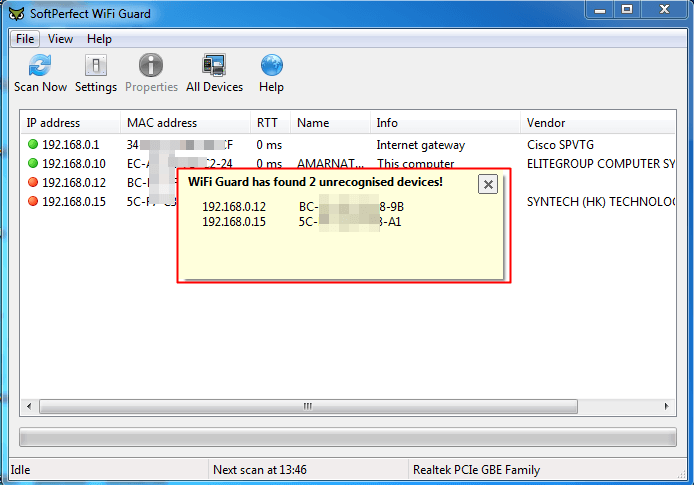
Task: Maximize the WiFi Guard window
Action: [x=627, y=10]
